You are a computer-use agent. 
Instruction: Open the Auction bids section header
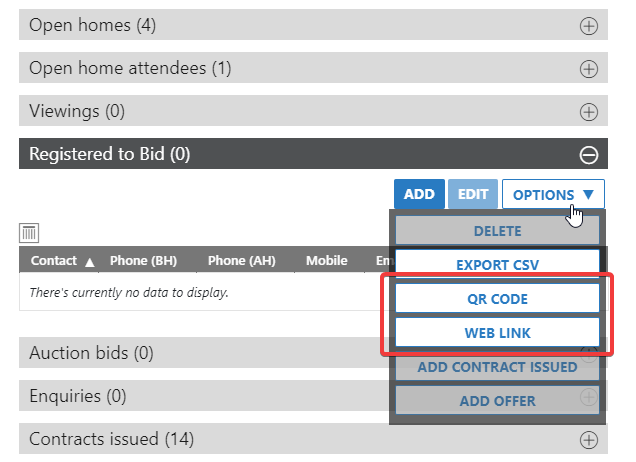(x=200, y=353)
